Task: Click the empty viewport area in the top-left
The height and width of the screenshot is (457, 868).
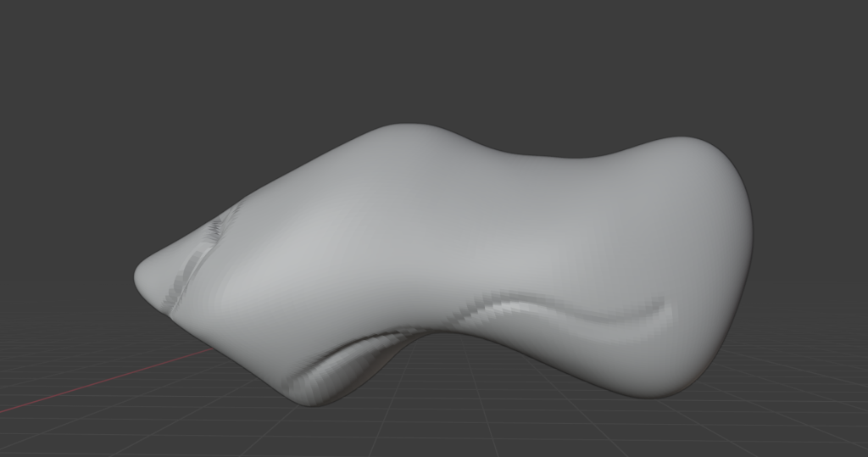Action: click(x=85, y=68)
